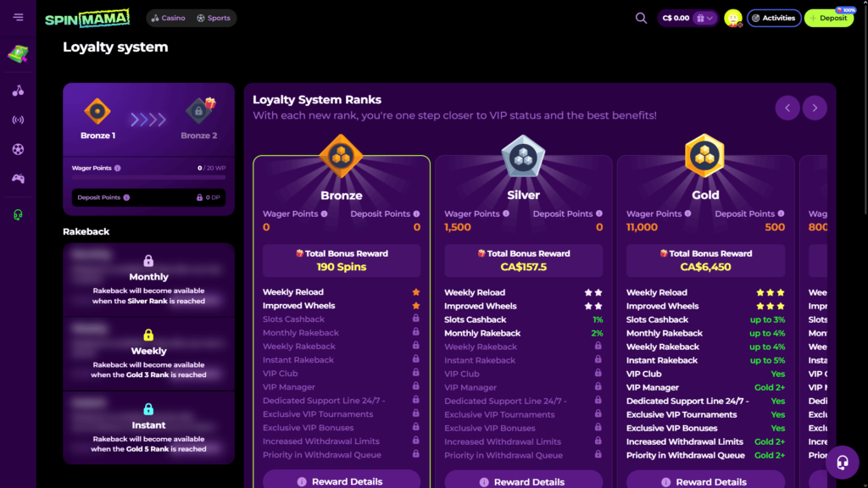Click the cherries slots sidebar icon

point(18,91)
